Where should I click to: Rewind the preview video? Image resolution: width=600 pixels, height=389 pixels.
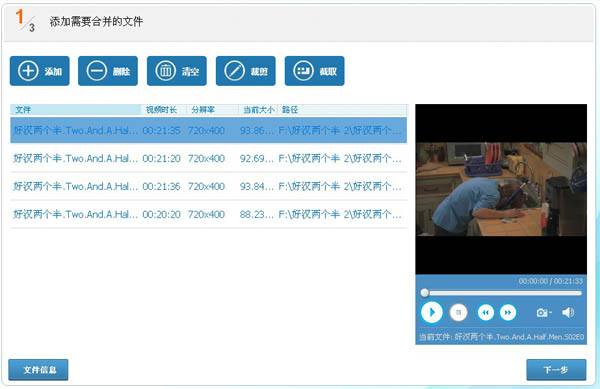[x=486, y=313]
